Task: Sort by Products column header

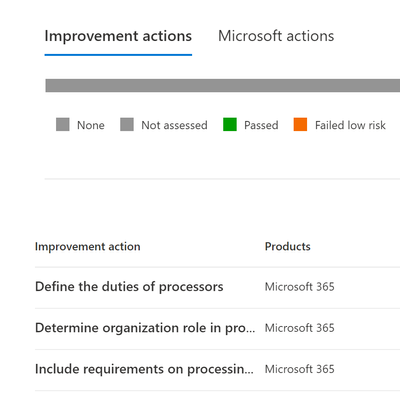Action: pyautogui.click(x=288, y=247)
